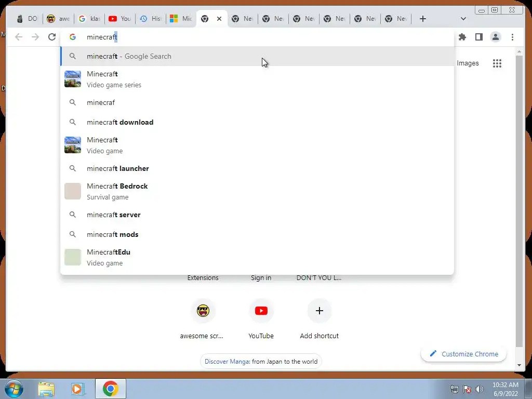This screenshot has width=532, height=399.
Task: Choose Minecraft Bedrock Survival game suggestion
Action: [x=257, y=191]
